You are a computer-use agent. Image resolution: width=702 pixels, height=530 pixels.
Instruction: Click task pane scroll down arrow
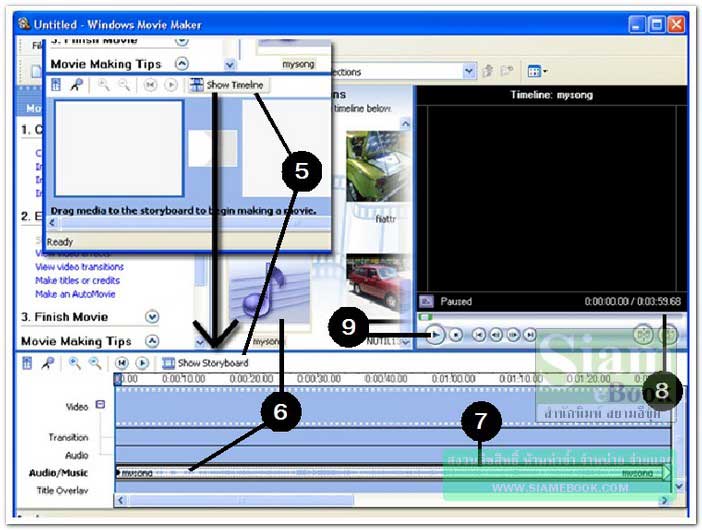[x=200, y=343]
